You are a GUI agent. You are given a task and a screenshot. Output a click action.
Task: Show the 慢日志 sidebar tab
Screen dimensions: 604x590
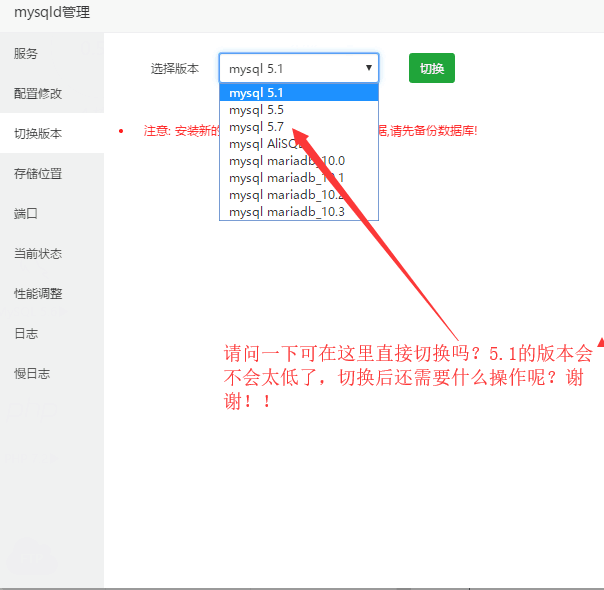(52, 374)
